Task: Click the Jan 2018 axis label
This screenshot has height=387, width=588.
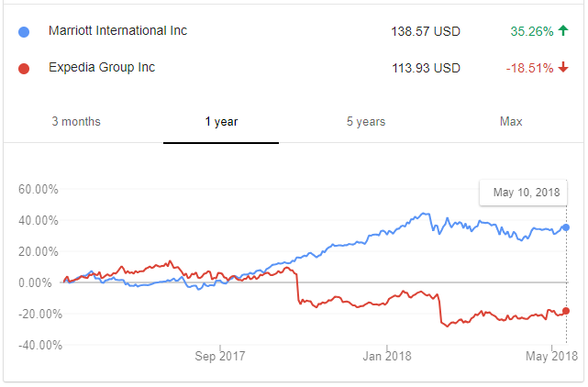Action: [385, 355]
